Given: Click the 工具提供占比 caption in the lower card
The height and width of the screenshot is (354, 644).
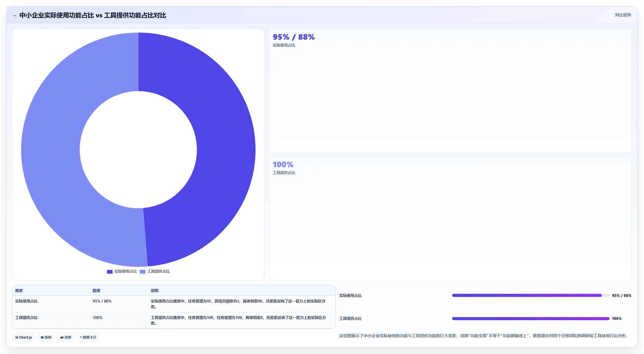Looking at the screenshot, I should click(284, 173).
